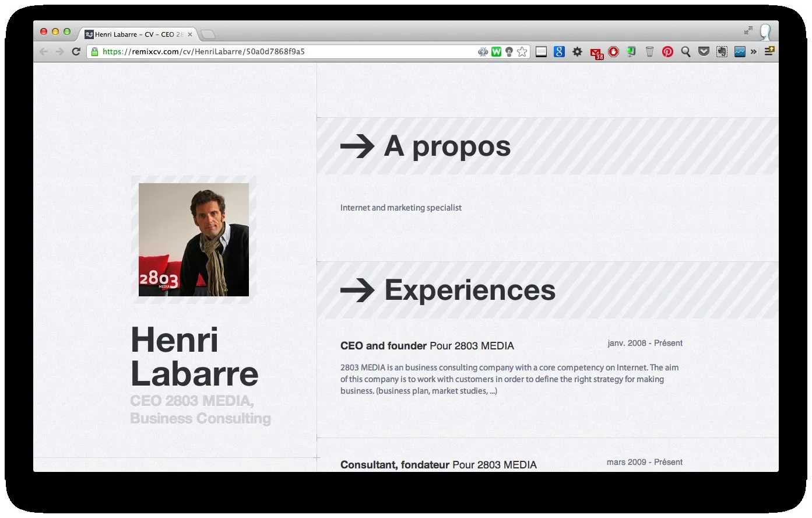The height and width of the screenshot is (518, 812).
Task: Bookmark this page with the star
Action: (x=522, y=52)
